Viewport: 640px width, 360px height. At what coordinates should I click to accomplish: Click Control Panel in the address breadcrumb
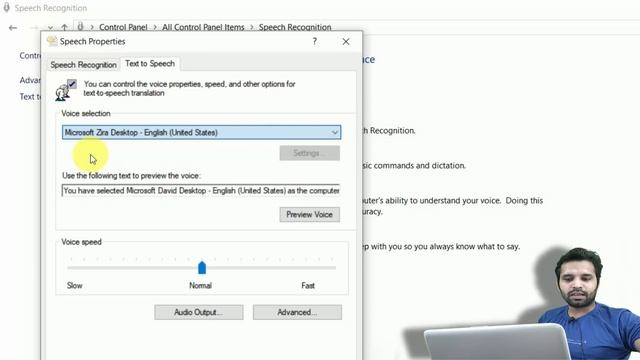123,27
